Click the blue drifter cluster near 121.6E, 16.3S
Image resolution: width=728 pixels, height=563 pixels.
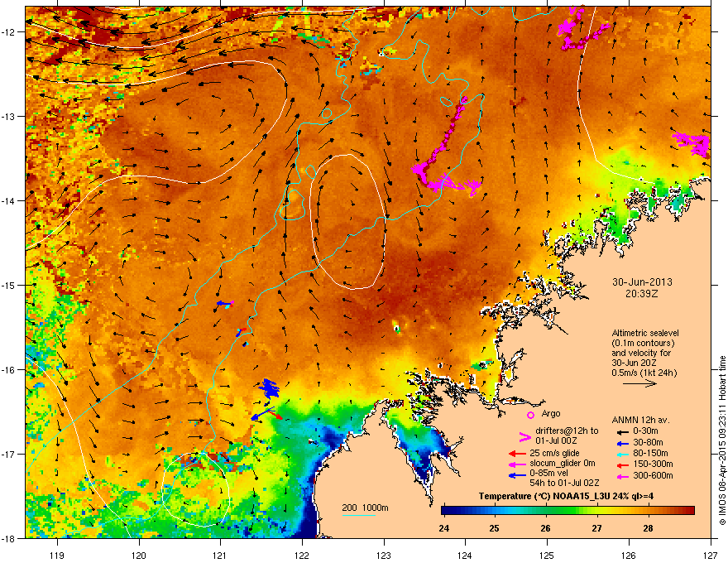(x=268, y=388)
